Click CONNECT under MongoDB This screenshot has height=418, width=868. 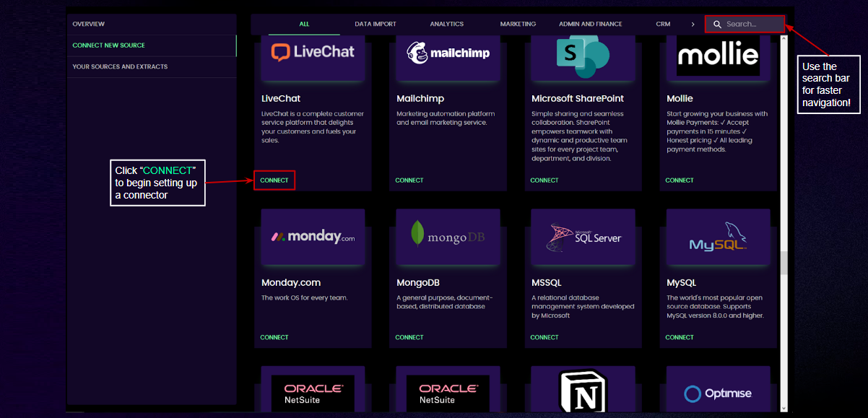[409, 337]
